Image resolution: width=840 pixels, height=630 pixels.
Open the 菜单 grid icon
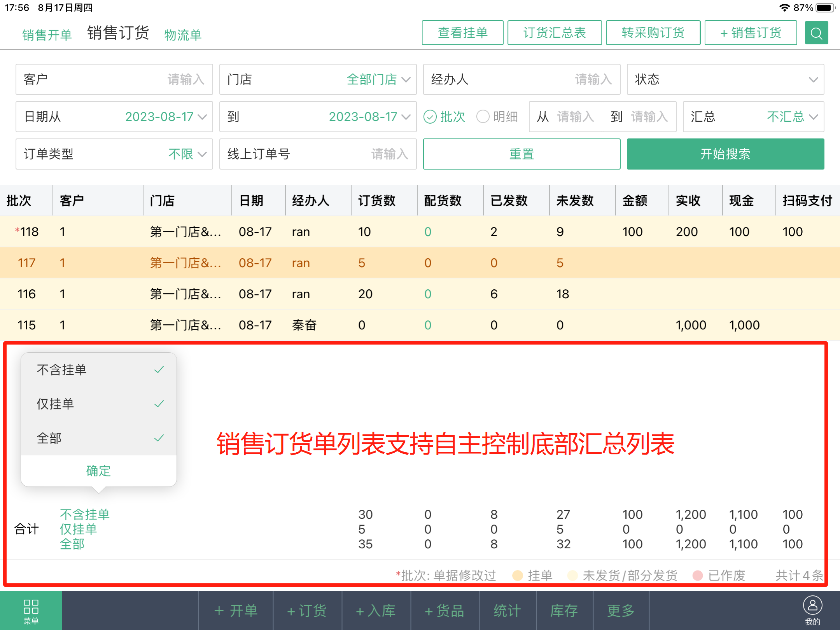31,611
